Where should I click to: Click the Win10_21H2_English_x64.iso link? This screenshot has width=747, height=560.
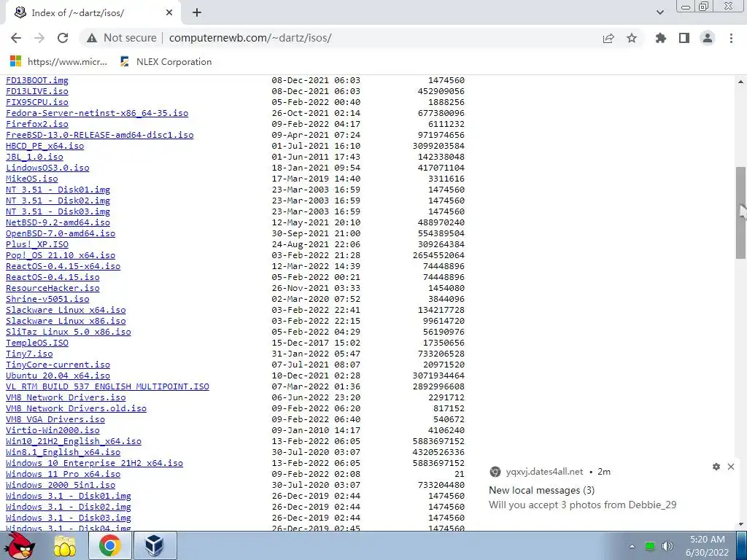point(74,441)
